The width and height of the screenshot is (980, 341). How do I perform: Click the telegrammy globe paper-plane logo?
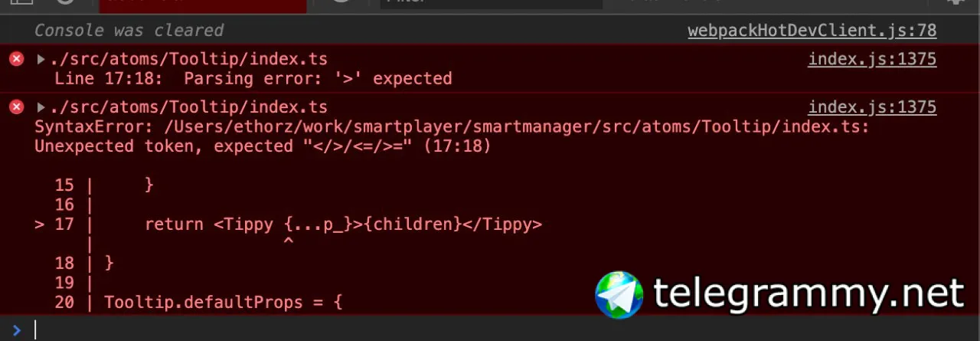click(619, 294)
